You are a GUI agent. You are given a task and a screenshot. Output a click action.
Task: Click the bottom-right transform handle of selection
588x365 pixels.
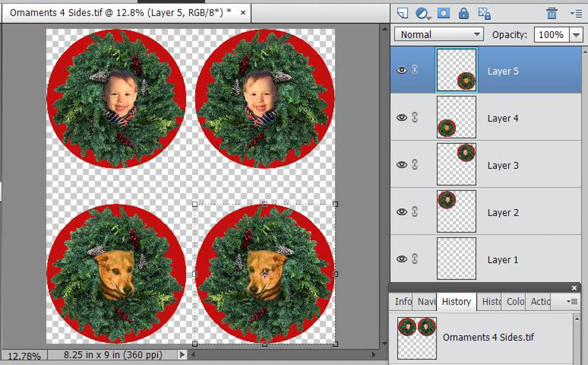[x=335, y=344]
